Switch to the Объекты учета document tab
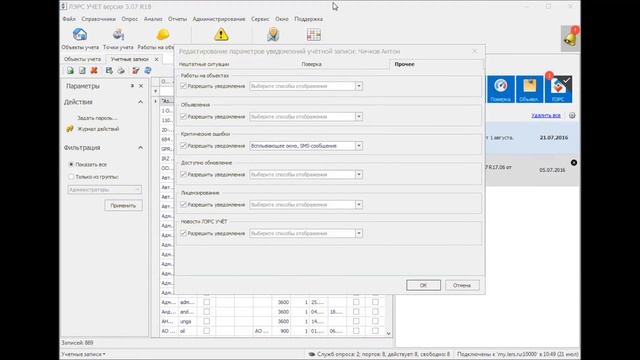Screen dimensions: 640x360 click(x=82, y=59)
